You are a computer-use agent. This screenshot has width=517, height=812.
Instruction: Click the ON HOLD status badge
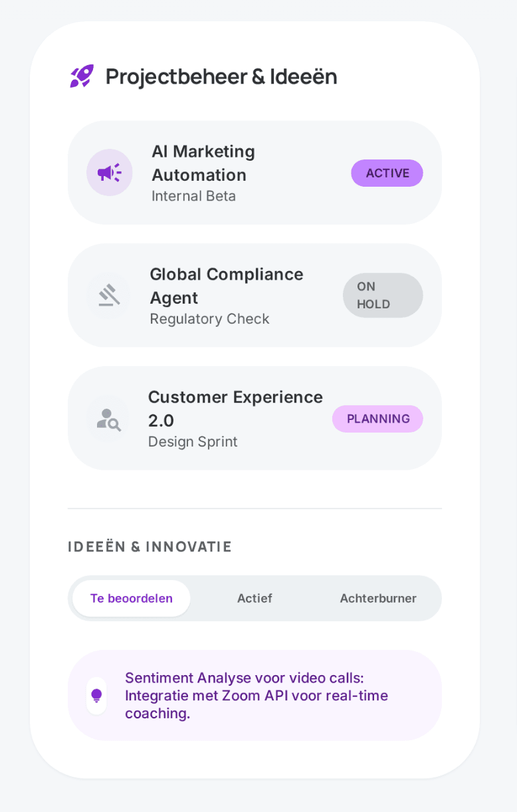click(383, 295)
